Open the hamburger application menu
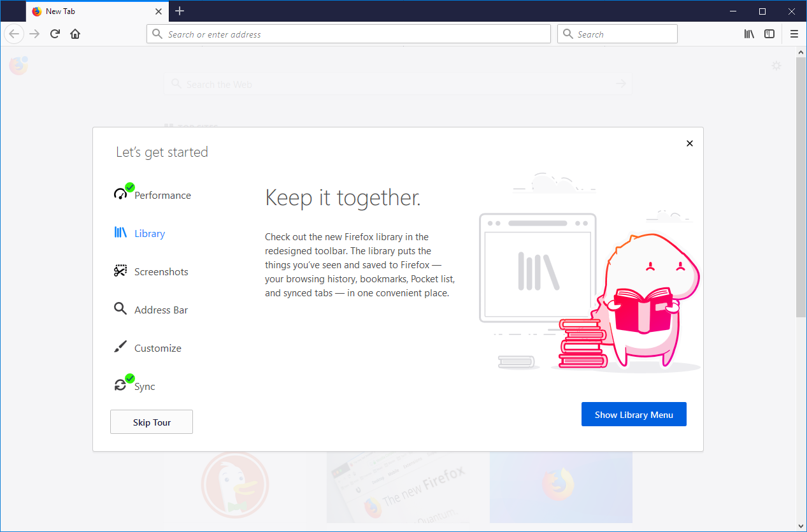The width and height of the screenshot is (807, 532). 794,34
